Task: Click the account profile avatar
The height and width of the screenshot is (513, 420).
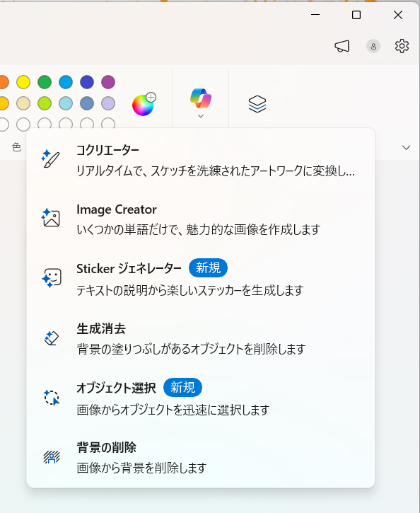Action: (373, 46)
